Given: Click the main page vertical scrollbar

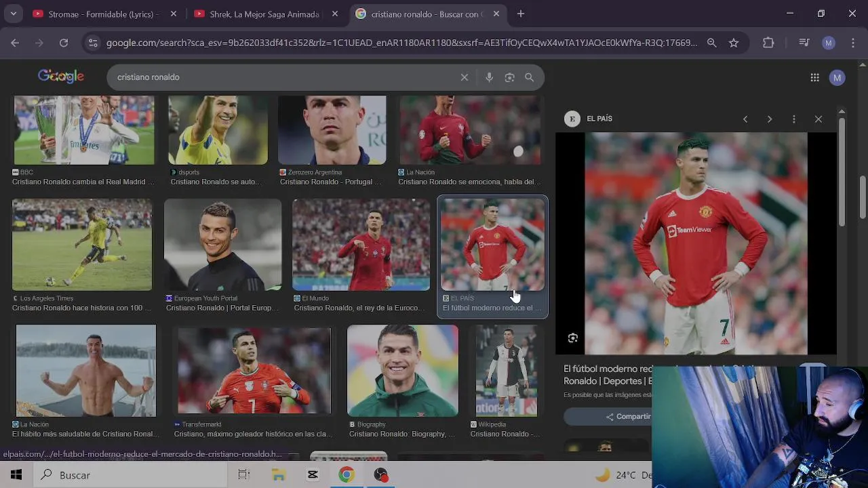Looking at the screenshot, I should tap(863, 197).
